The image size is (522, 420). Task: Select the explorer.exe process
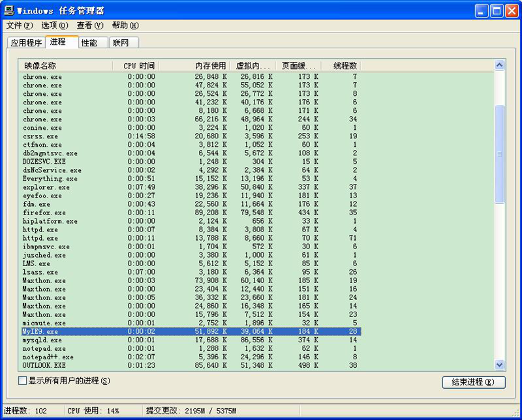[x=191, y=187]
